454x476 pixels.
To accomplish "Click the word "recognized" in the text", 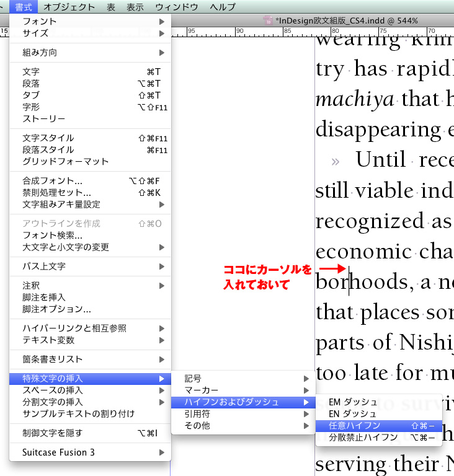I will (x=370, y=221).
